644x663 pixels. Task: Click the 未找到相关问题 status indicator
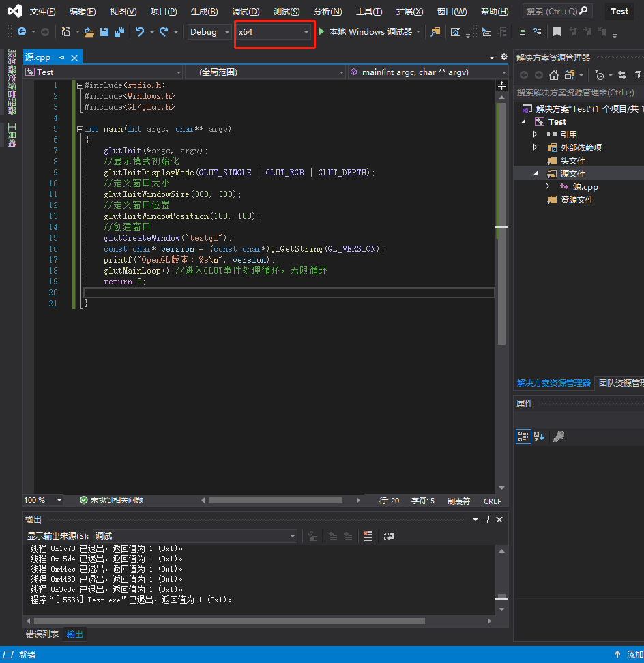(x=112, y=500)
